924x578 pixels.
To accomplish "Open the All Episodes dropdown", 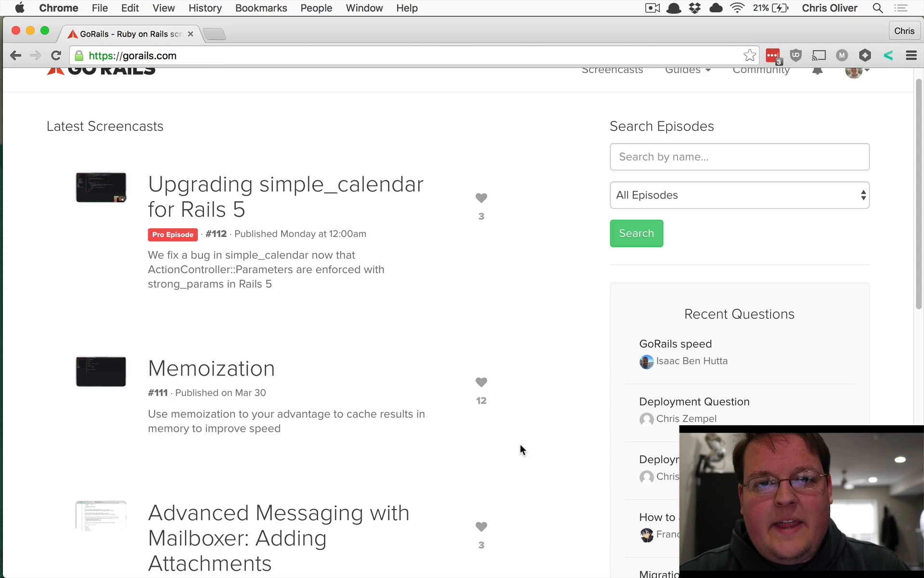I will (x=739, y=195).
